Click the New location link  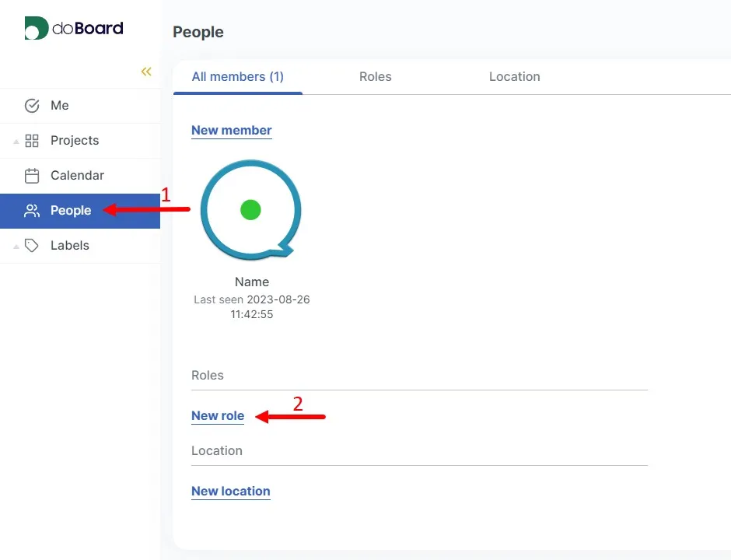pyautogui.click(x=231, y=491)
